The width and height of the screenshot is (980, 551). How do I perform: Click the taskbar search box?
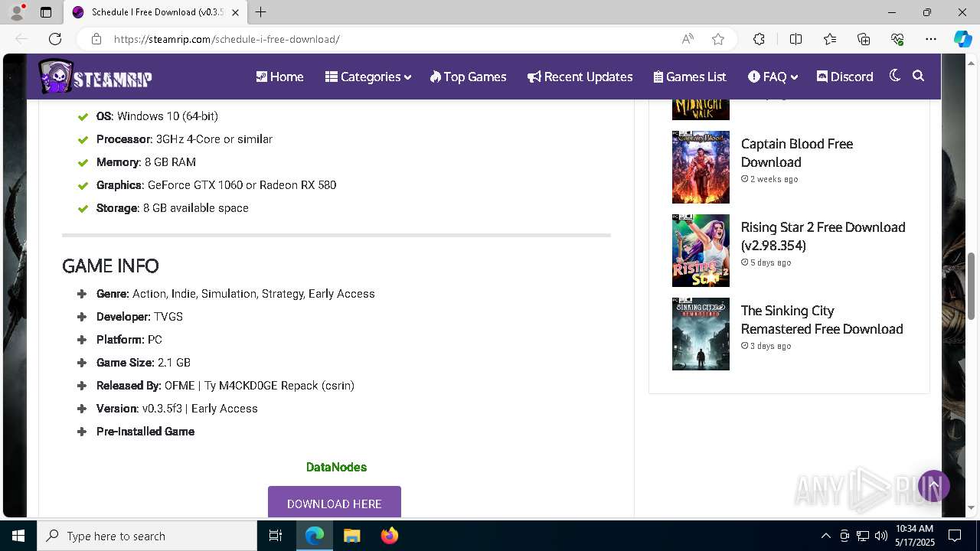coord(147,536)
